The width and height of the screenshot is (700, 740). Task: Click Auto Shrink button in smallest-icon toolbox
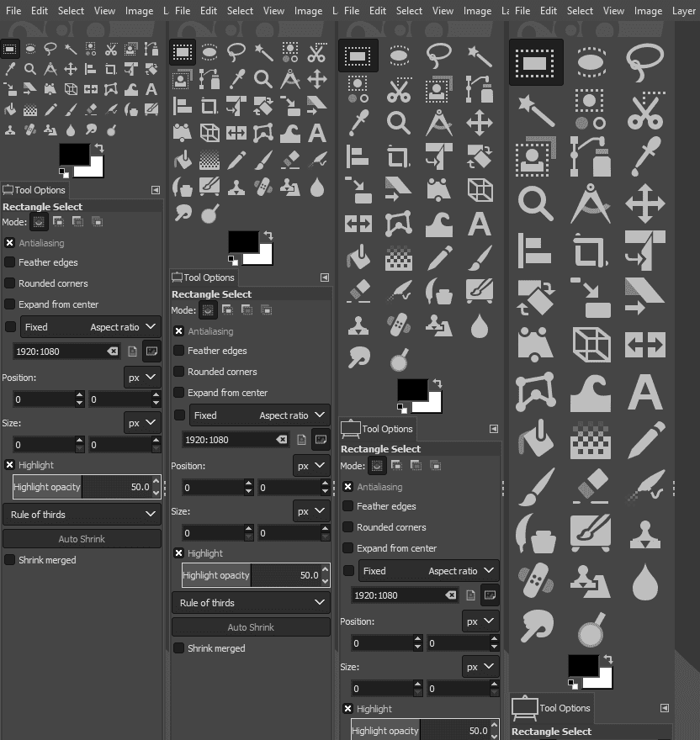pos(82,539)
